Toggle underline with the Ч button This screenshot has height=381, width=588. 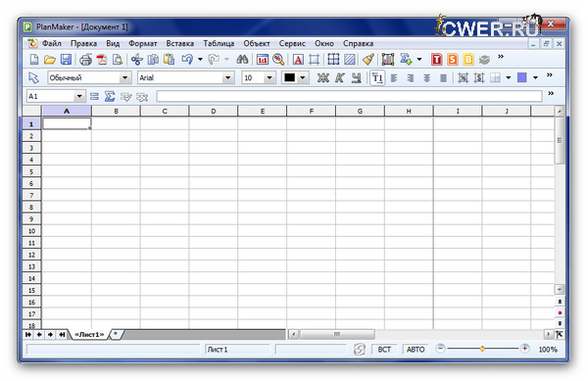click(x=356, y=78)
